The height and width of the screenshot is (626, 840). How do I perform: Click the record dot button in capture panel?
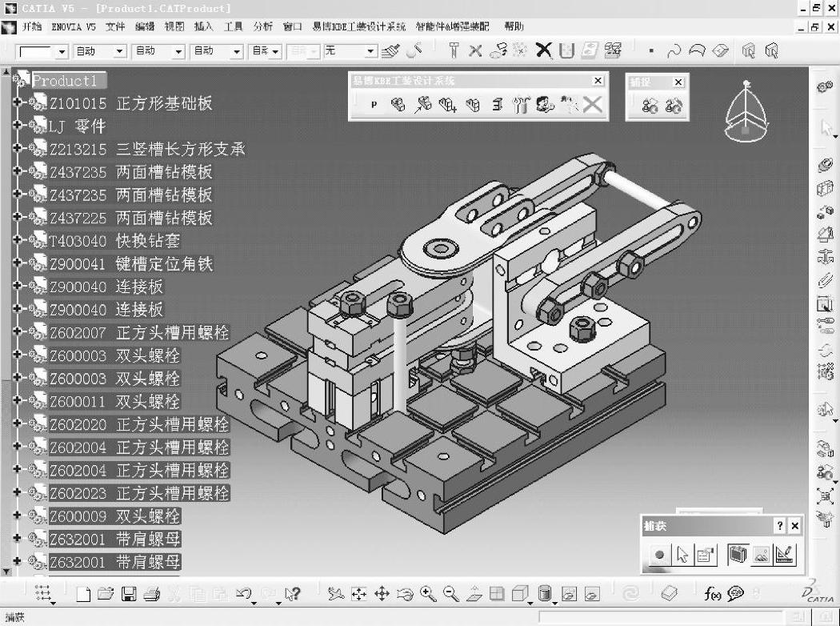click(x=659, y=555)
